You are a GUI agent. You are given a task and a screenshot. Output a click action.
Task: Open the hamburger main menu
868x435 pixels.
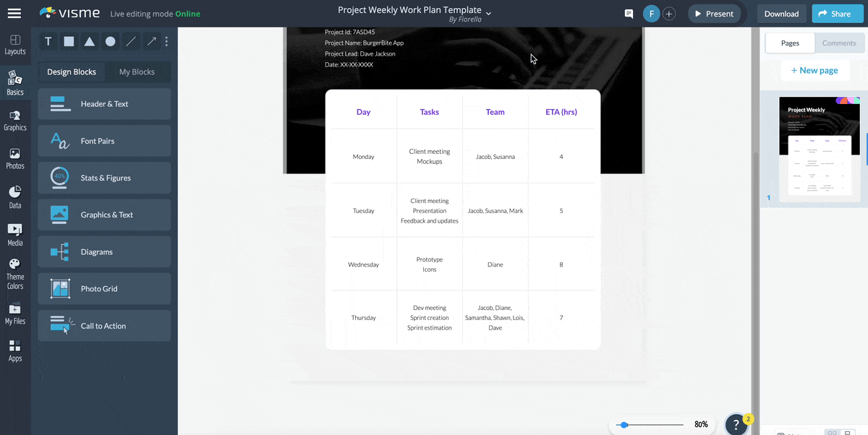14,14
